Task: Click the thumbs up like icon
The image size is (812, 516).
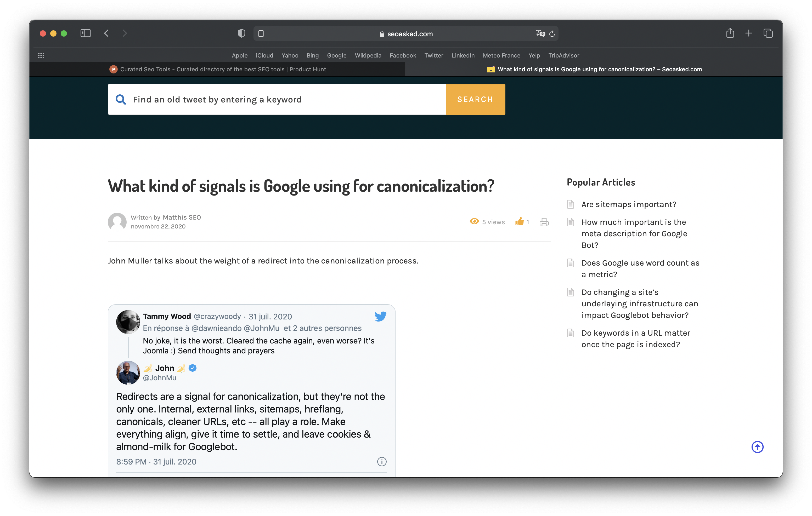Action: (519, 221)
